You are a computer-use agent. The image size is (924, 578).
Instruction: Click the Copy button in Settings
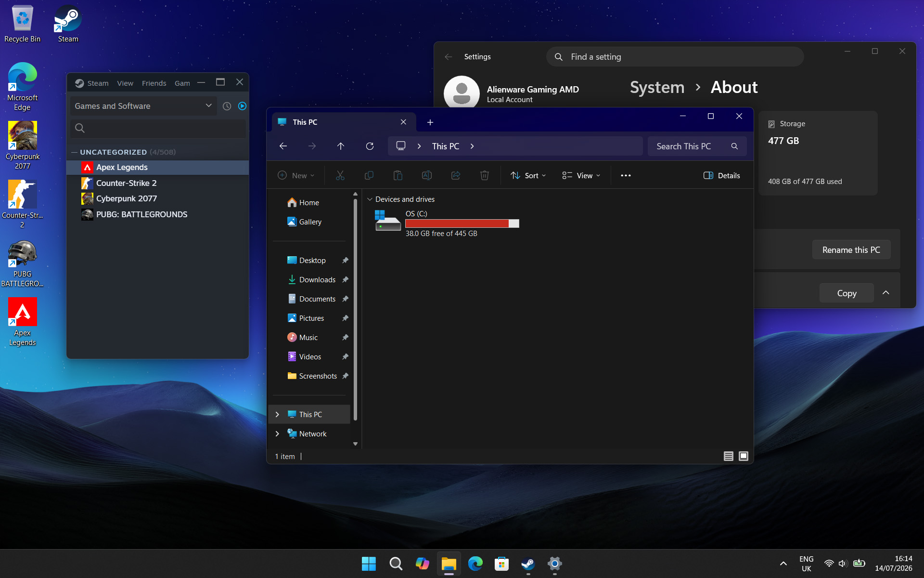coord(847,293)
